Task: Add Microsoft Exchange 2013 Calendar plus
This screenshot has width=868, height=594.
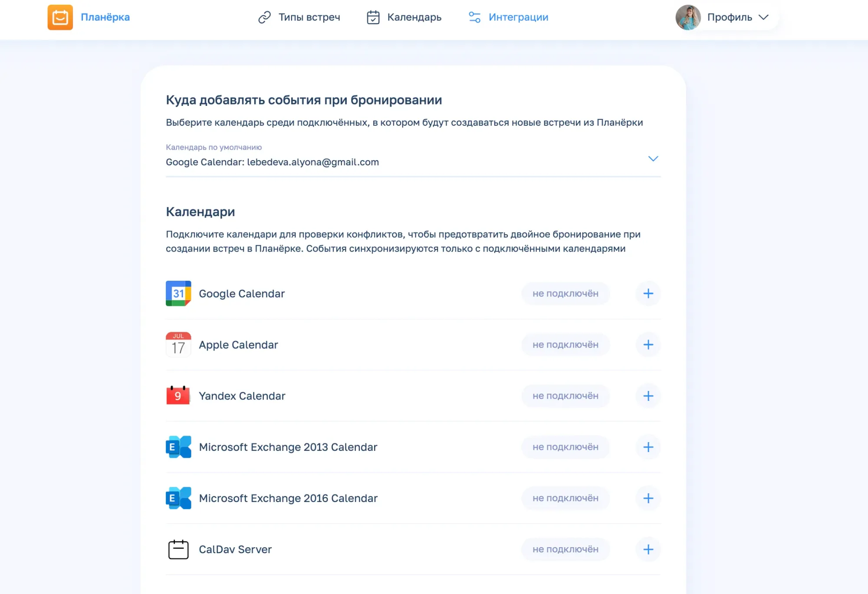Action: (x=648, y=447)
